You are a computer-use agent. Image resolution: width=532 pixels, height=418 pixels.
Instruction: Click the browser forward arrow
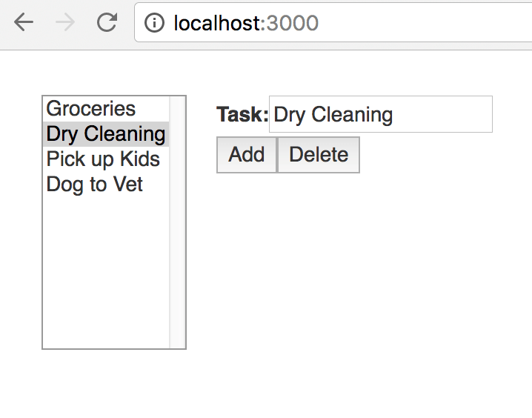65,23
